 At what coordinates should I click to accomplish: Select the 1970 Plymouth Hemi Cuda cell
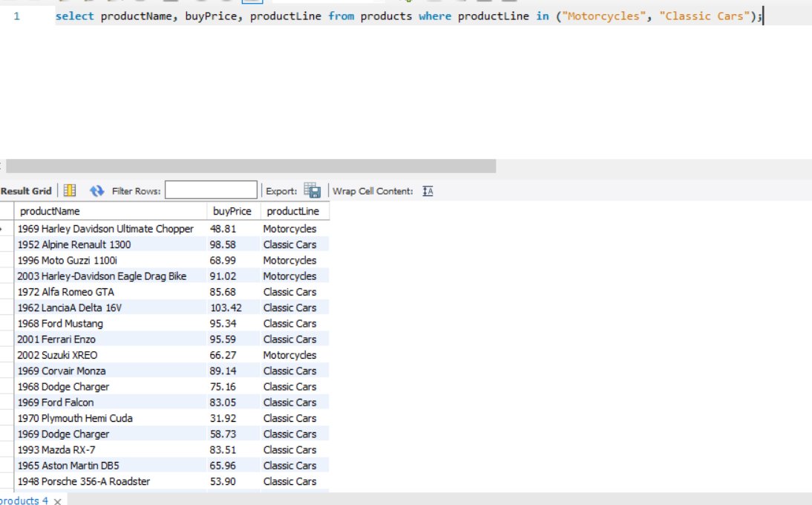(x=111, y=418)
